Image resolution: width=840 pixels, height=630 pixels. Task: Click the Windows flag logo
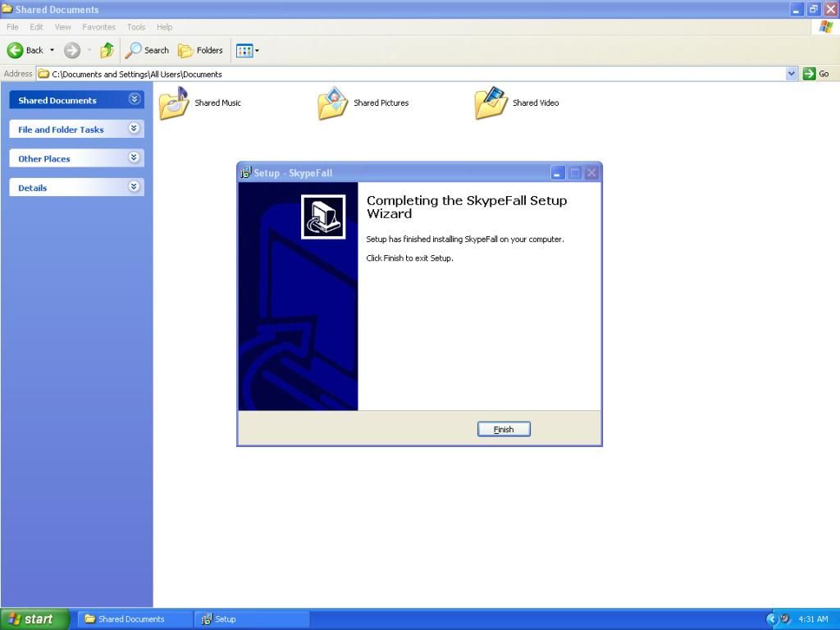[825, 27]
